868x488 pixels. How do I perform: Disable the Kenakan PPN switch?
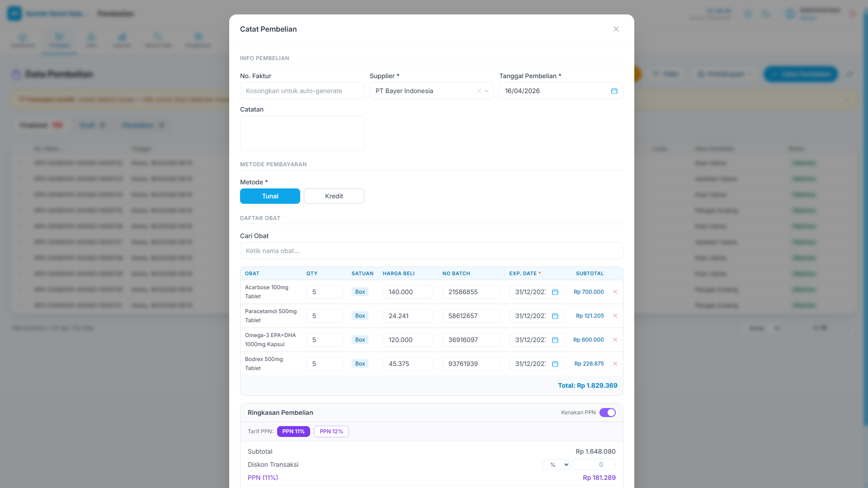click(x=608, y=413)
